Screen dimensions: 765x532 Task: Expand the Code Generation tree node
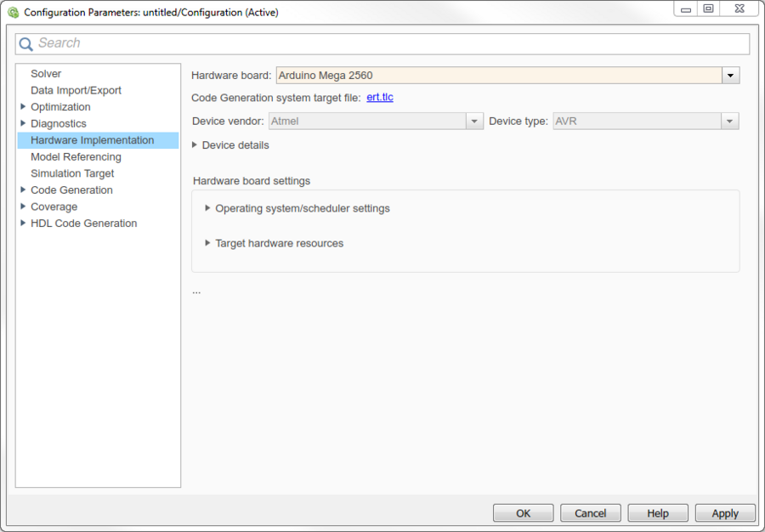point(23,190)
